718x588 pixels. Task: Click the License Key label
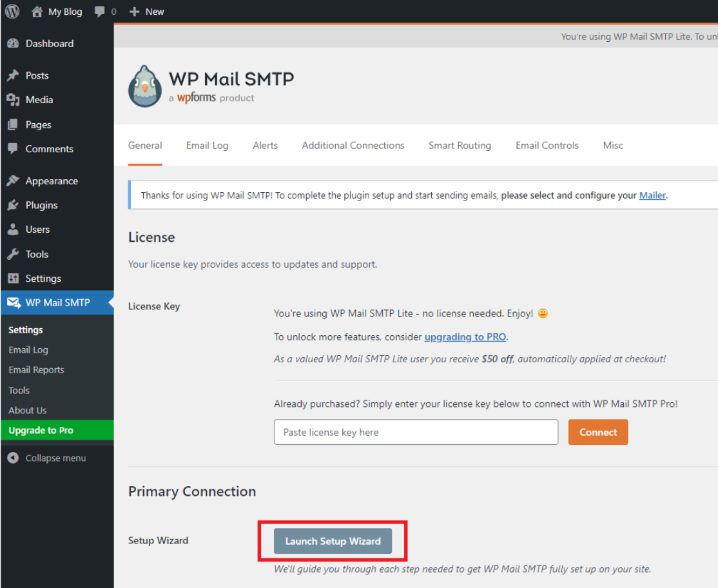click(154, 306)
